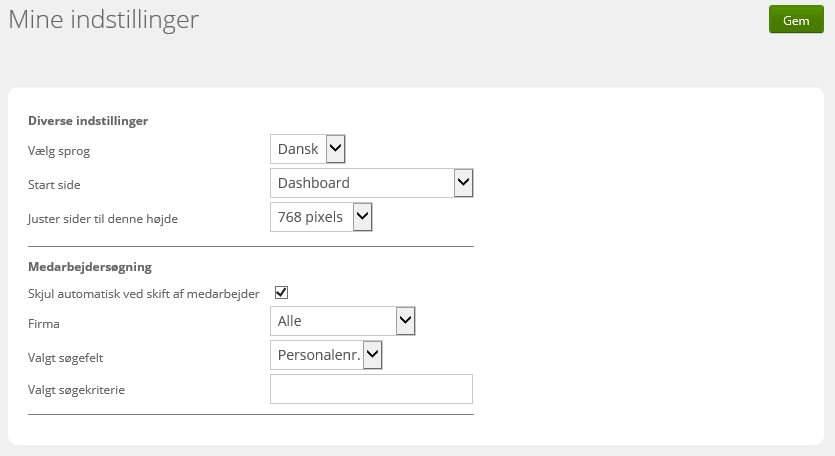Open the Valgt søgefelt dropdown showing Personalenr.

[x=326, y=355]
